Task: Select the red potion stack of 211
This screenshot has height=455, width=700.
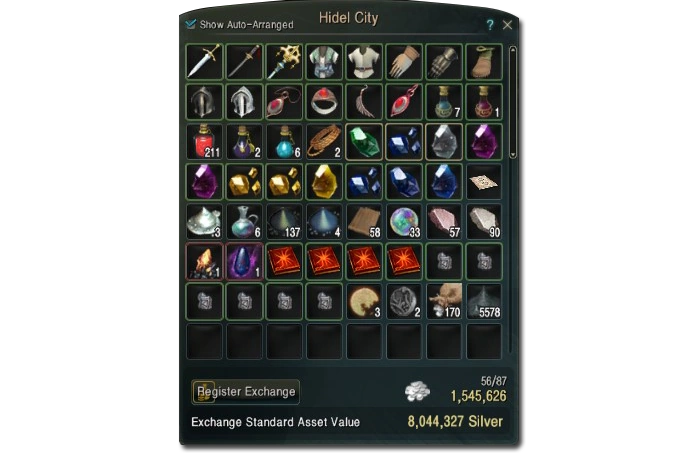Action: (204, 142)
